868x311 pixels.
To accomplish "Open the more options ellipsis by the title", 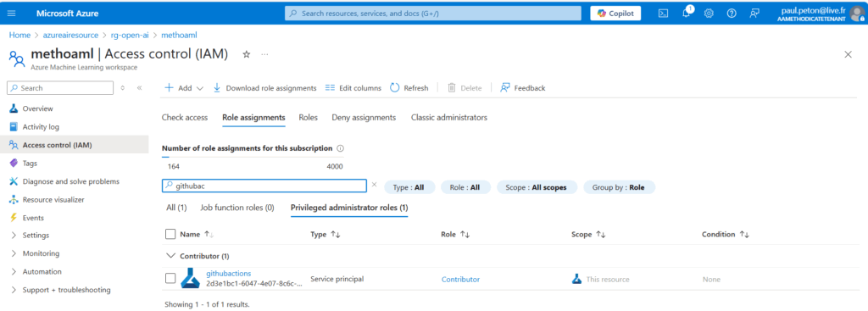I will 264,54.
